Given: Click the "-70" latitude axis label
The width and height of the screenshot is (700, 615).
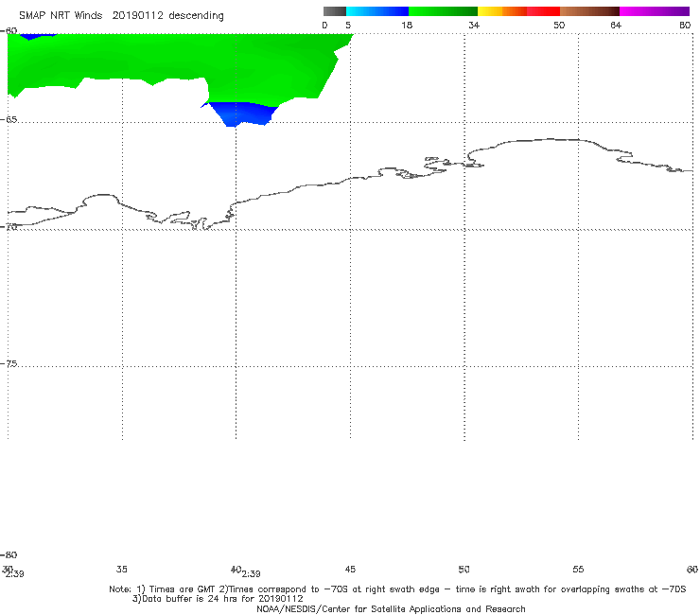Looking at the screenshot, I should pyautogui.click(x=9, y=226).
